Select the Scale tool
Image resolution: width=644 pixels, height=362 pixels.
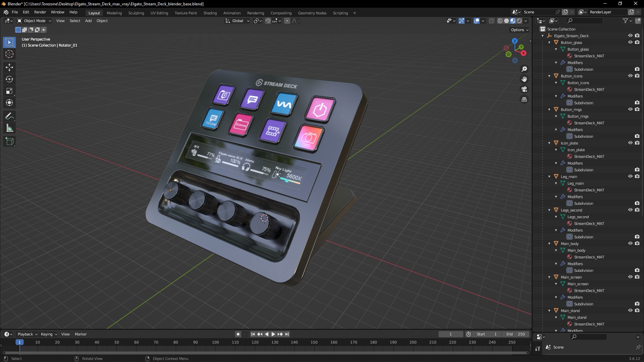point(9,91)
